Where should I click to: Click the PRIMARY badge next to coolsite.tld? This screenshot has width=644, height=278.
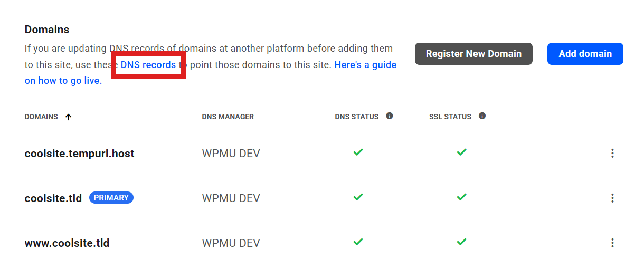(111, 198)
